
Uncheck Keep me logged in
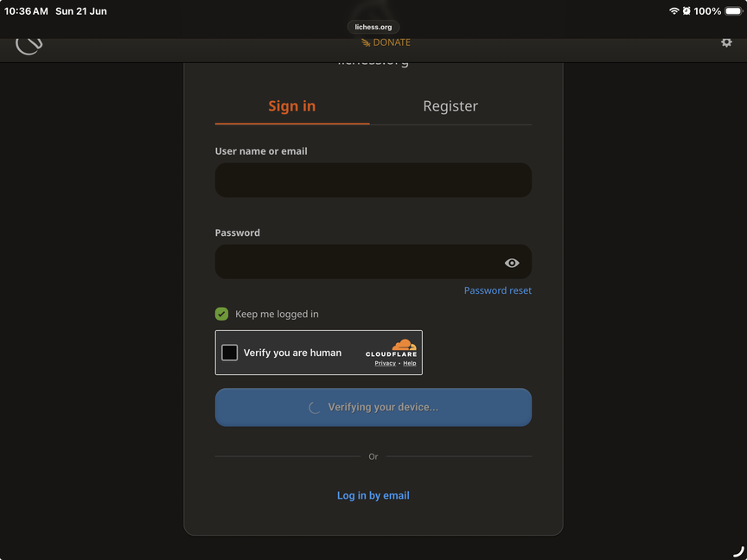221,314
